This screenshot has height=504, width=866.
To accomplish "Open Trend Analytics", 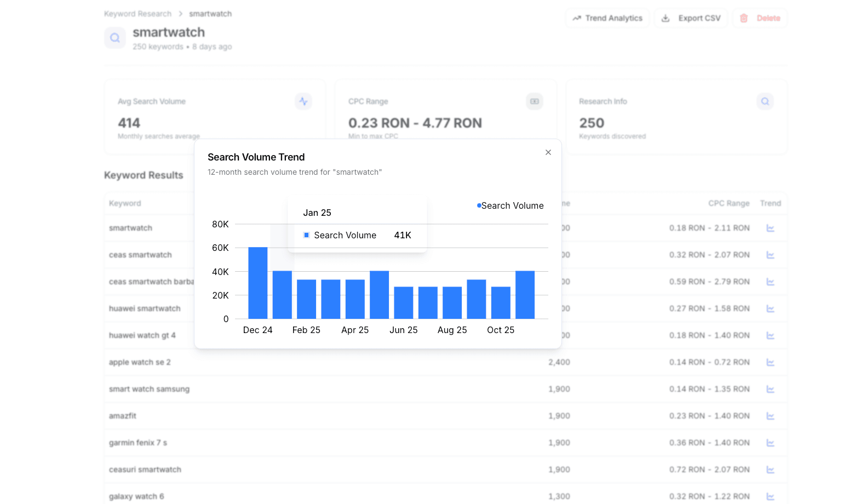I will coord(607,18).
